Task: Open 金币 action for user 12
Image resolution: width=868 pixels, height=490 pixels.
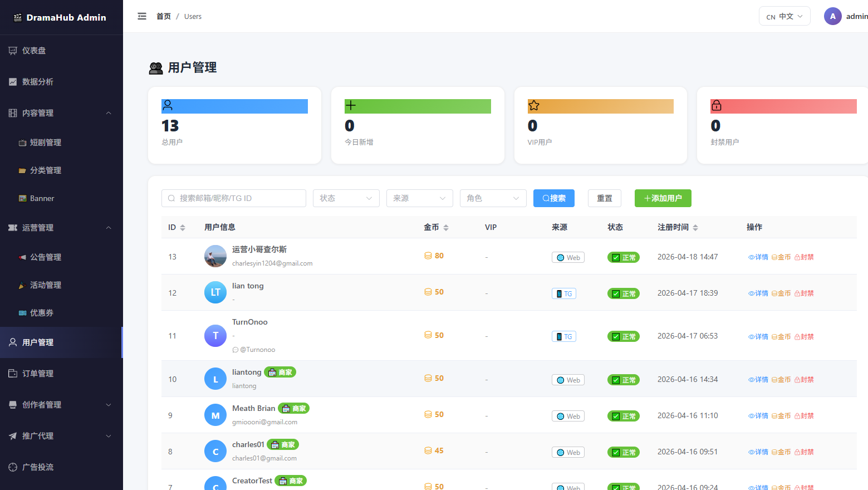Action: point(781,293)
